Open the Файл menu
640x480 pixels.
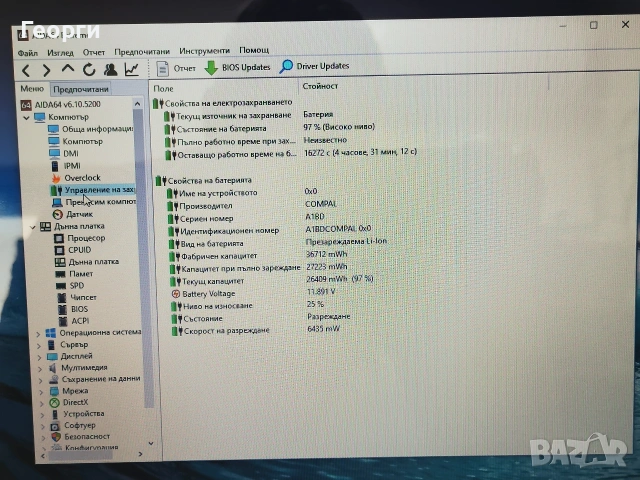point(28,53)
